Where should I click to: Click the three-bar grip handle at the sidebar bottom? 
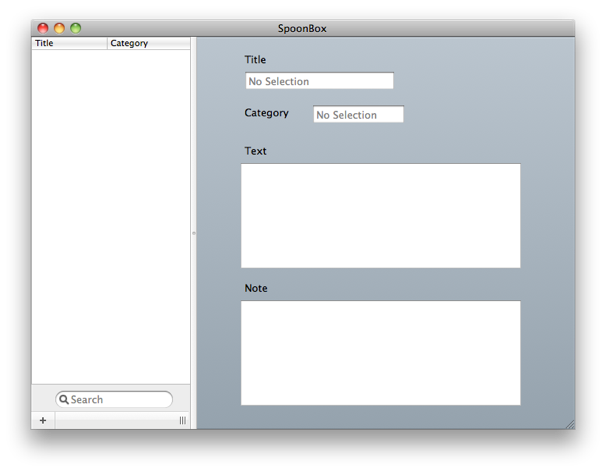182,420
